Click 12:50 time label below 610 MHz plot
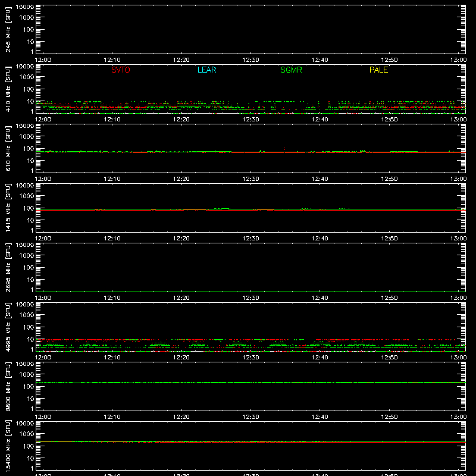 click(x=389, y=179)
